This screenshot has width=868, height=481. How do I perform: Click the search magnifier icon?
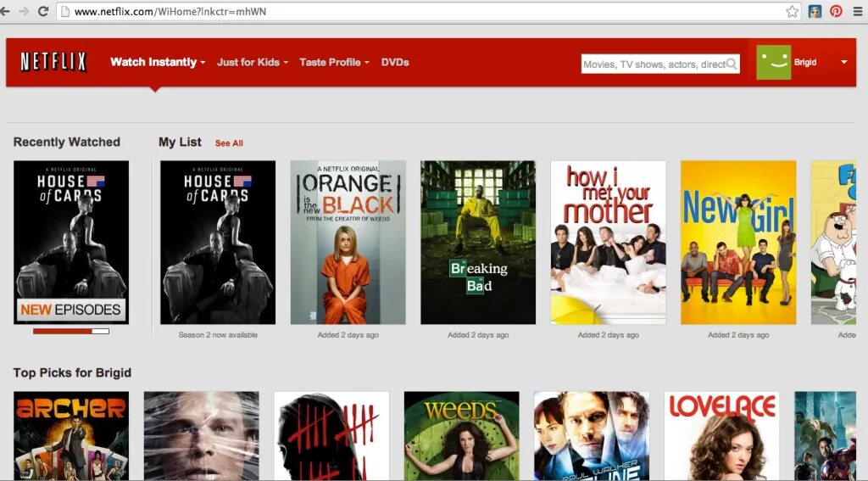(732, 64)
